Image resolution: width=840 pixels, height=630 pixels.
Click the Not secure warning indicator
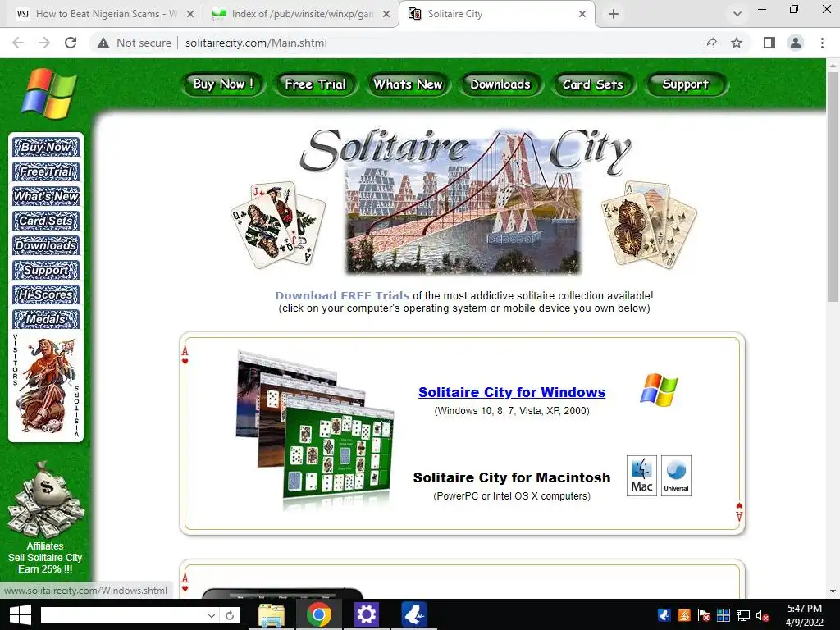[134, 43]
